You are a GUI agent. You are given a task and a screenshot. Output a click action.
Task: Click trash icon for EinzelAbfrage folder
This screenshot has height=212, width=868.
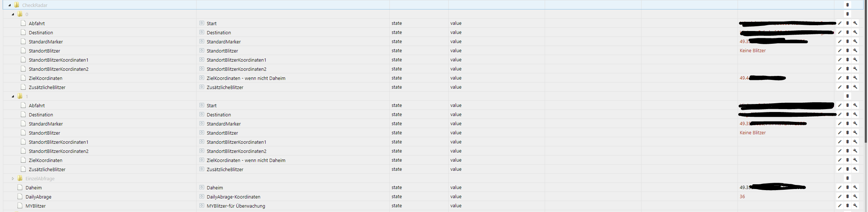pyautogui.click(x=848, y=178)
